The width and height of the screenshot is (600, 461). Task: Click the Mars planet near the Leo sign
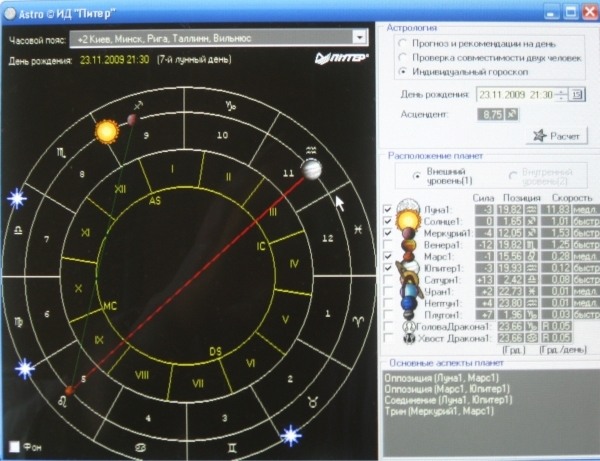(x=69, y=391)
